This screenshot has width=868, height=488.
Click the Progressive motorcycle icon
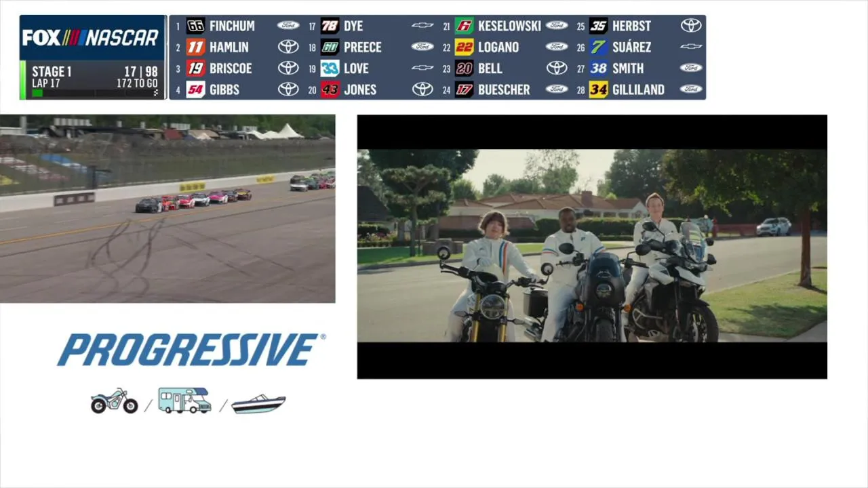(114, 401)
